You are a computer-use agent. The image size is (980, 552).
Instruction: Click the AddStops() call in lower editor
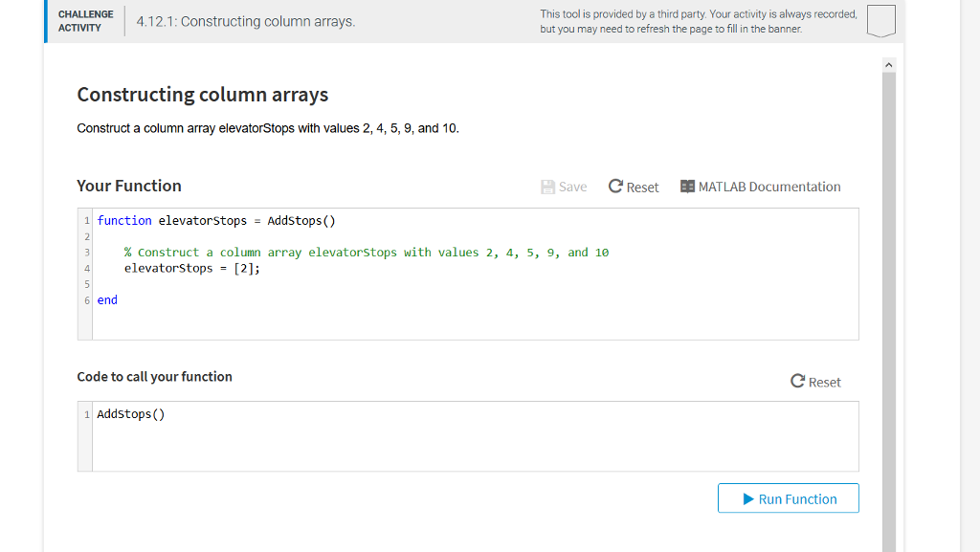point(131,414)
